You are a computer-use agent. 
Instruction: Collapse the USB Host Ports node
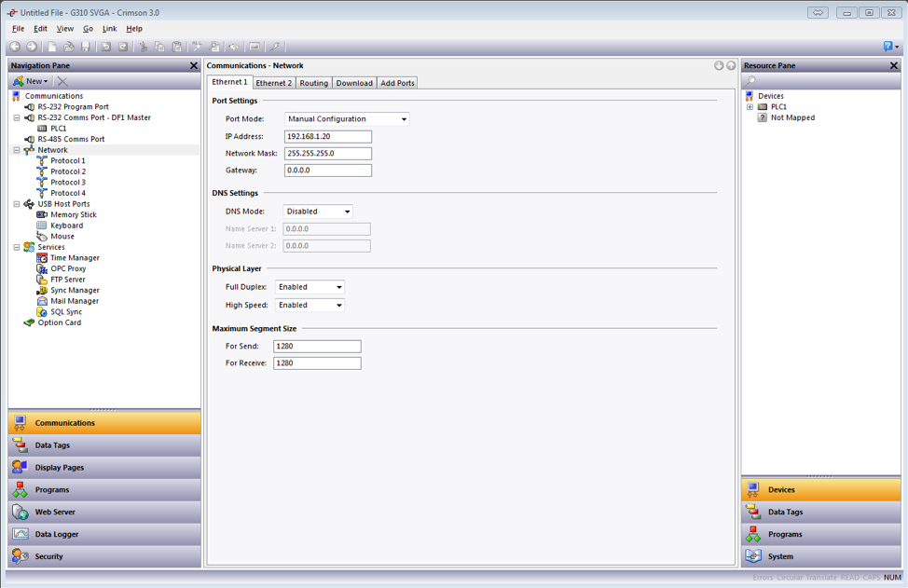tap(16, 204)
